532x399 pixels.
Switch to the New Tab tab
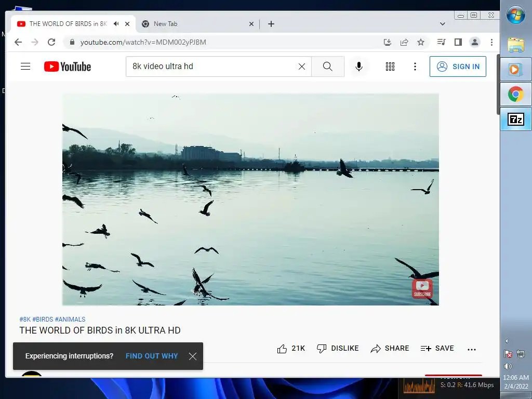tap(197, 24)
